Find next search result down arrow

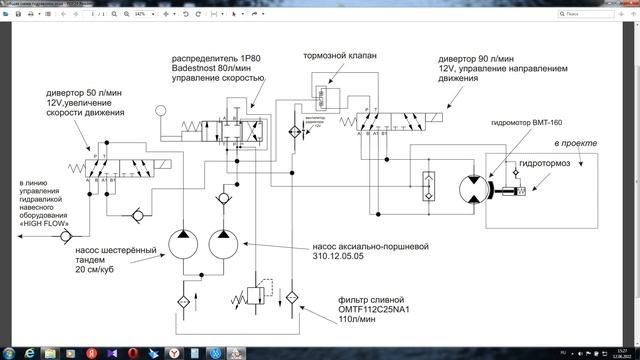pyautogui.click(x=621, y=14)
